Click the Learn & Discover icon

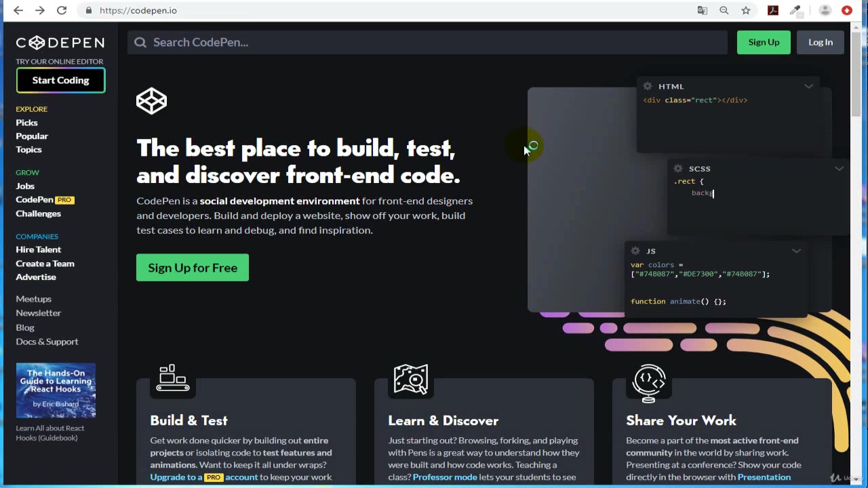click(x=411, y=379)
